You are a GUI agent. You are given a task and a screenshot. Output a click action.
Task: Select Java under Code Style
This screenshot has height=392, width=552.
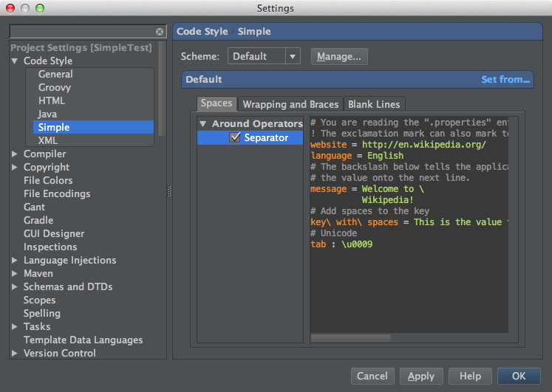pyautogui.click(x=47, y=114)
